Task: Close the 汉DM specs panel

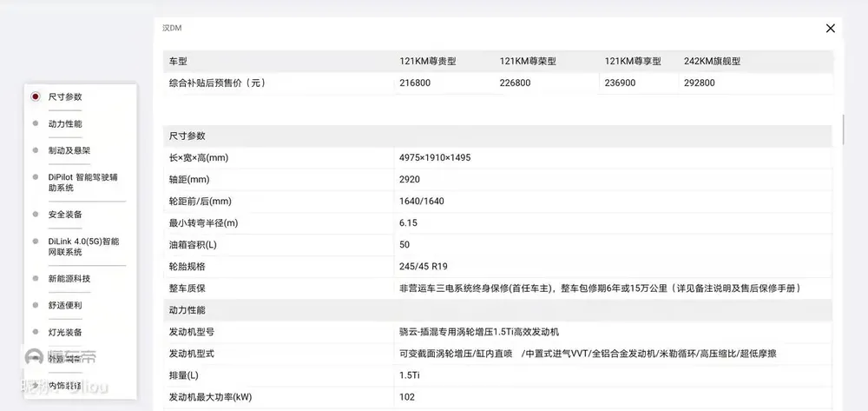Action: pos(830,29)
